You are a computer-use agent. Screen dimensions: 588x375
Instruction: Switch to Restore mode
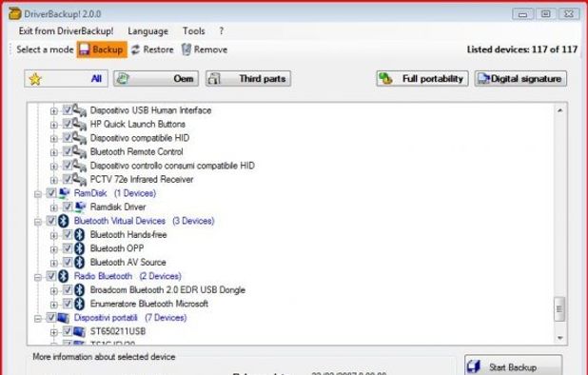click(152, 49)
